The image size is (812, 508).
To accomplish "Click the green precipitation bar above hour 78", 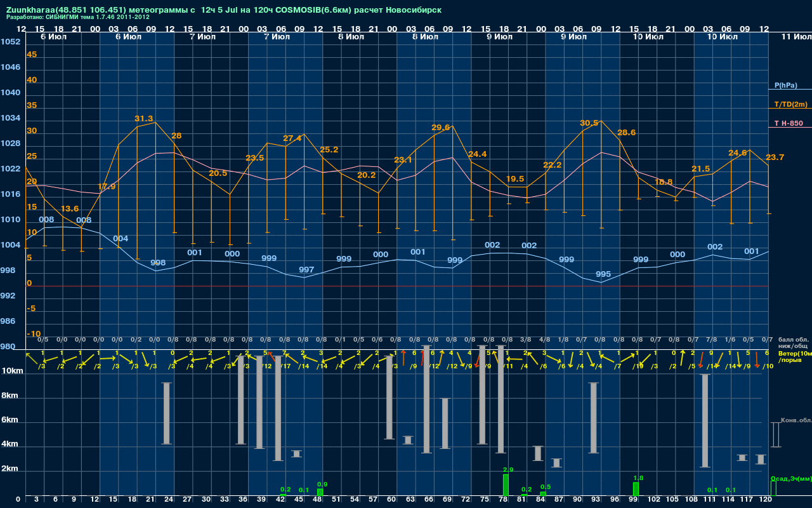I will (x=506, y=485).
